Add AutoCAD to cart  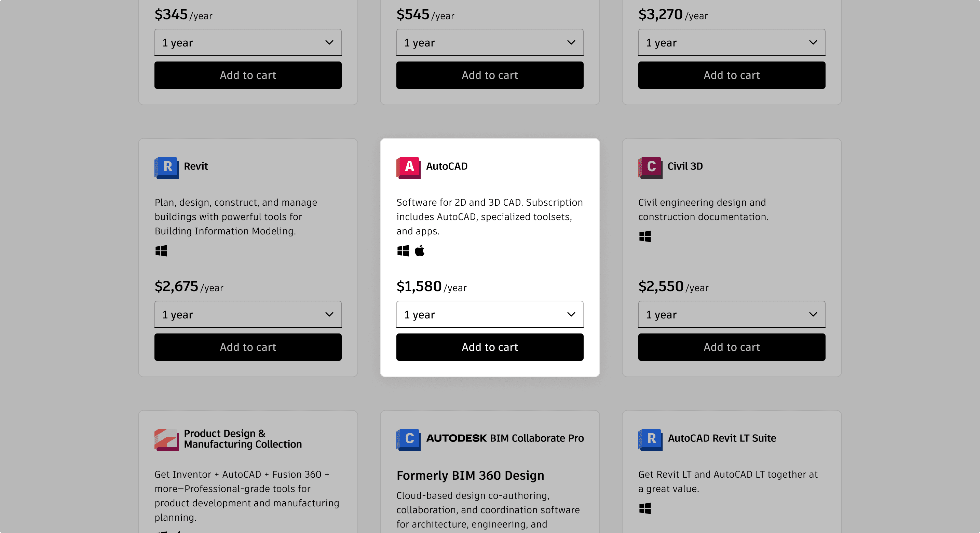point(490,347)
